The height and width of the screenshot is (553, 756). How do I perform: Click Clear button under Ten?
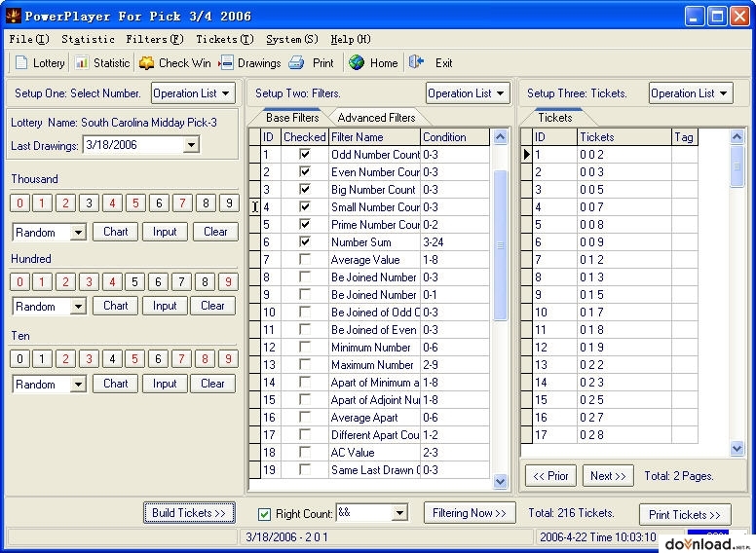pyautogui.click(x=212, y=384)
